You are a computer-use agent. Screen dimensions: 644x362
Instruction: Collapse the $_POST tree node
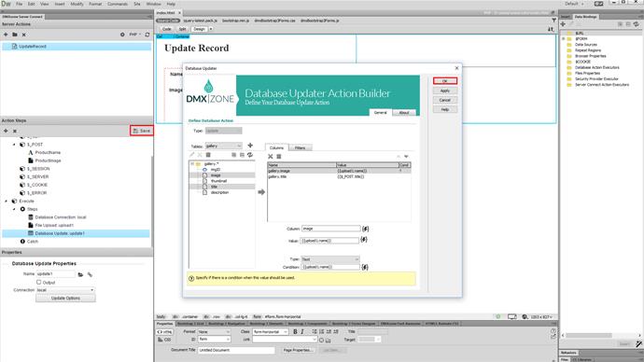coord(14,145)
